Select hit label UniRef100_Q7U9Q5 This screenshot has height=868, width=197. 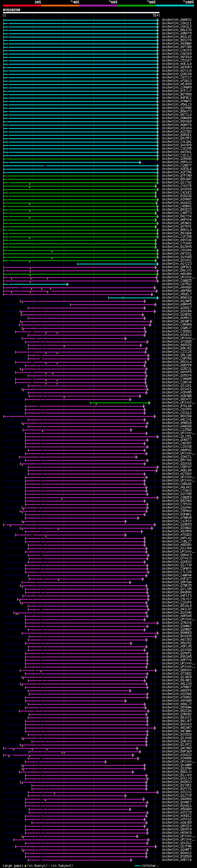(x=177, y=342)
